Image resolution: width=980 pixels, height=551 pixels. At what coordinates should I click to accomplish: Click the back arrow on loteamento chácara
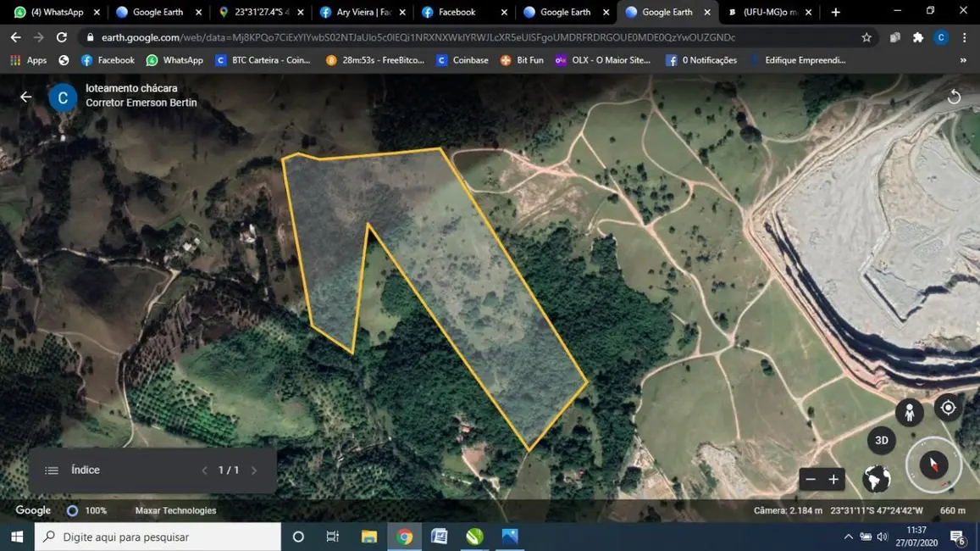25,97
